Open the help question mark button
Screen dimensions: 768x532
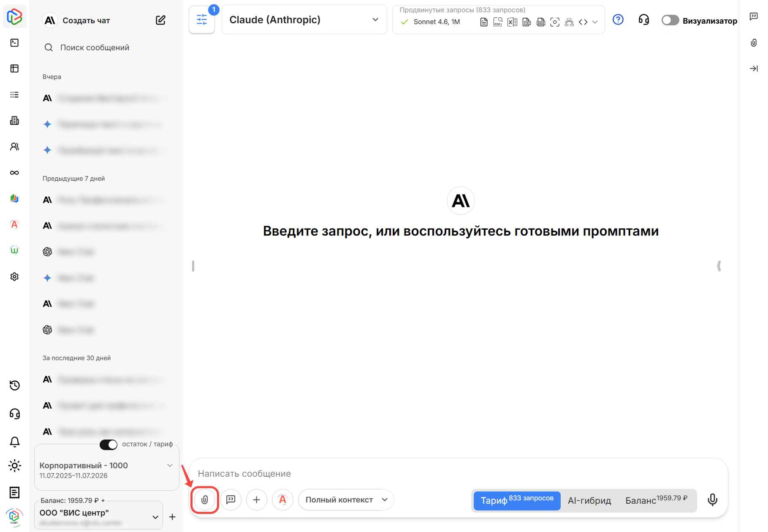coord(618,19)
